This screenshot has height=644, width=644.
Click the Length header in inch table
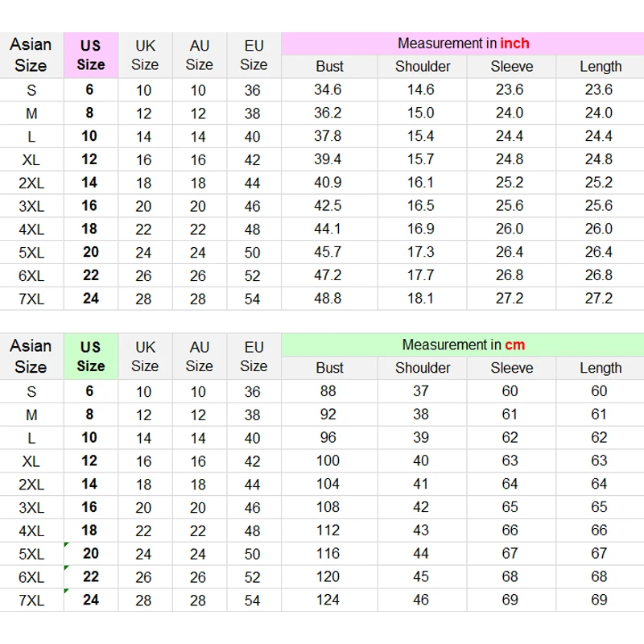pos(601,67)
